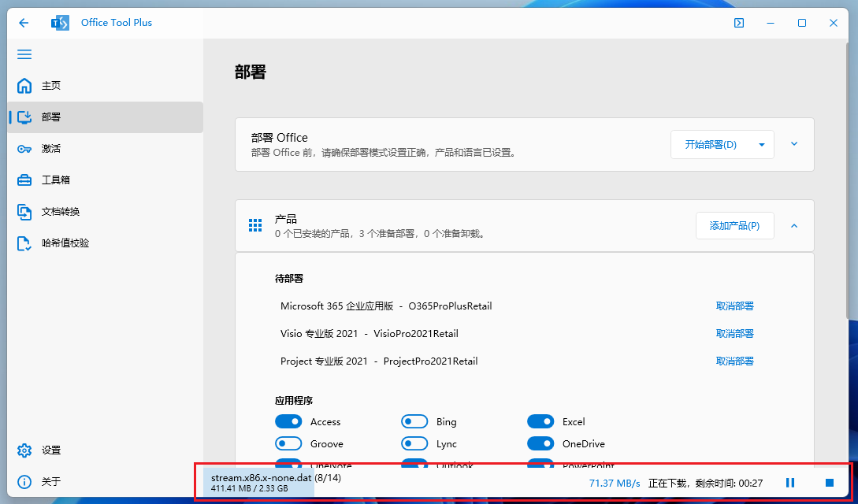Click the product summary text under 产品

point(381,234)
